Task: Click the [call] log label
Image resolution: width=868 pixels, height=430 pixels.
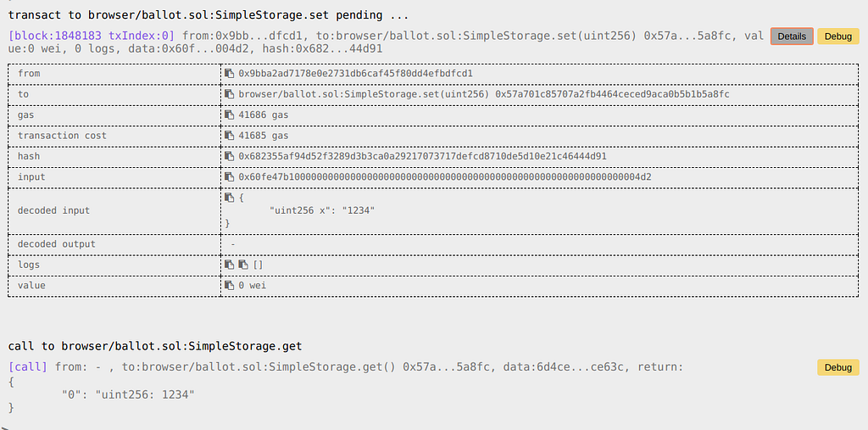Action: (x=30, y=367)
